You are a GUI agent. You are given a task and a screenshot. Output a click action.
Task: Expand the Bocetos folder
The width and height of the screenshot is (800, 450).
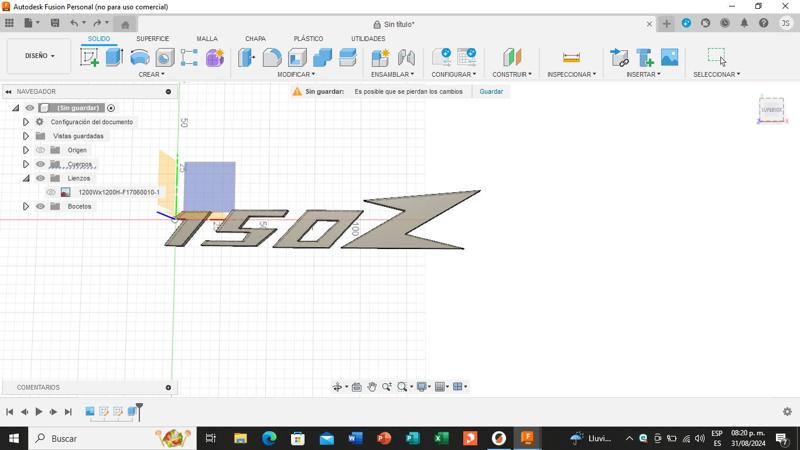(26, 206)
